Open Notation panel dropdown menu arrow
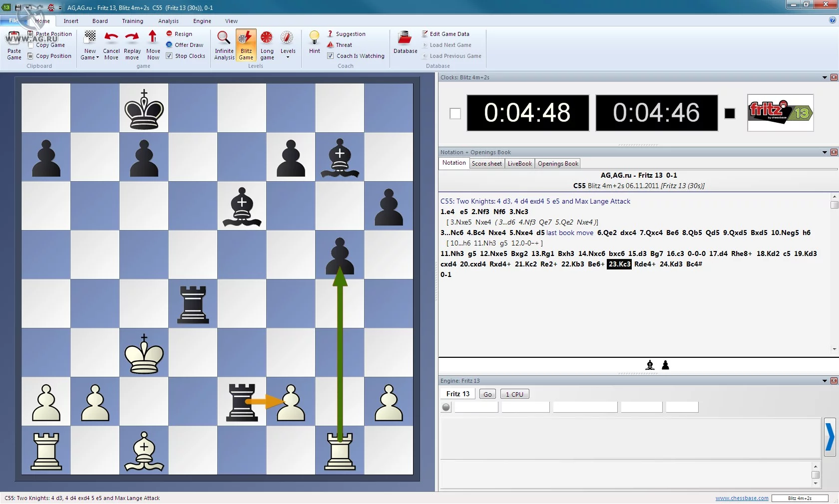 (x=825, y=152)
